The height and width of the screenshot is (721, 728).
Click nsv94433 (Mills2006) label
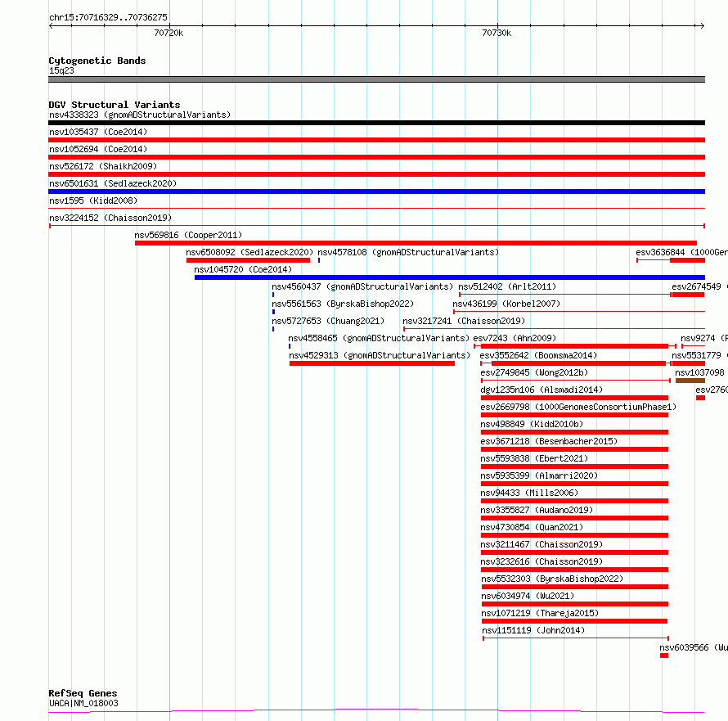529,493
